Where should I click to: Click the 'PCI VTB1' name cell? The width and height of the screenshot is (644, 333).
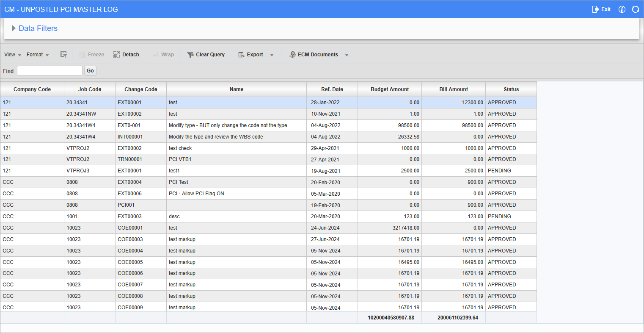(237, 159)
